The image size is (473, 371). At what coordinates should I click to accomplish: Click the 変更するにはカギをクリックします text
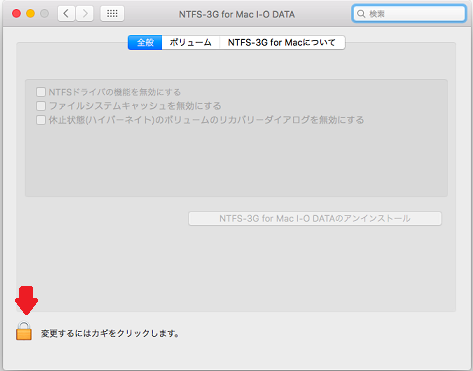110,333
